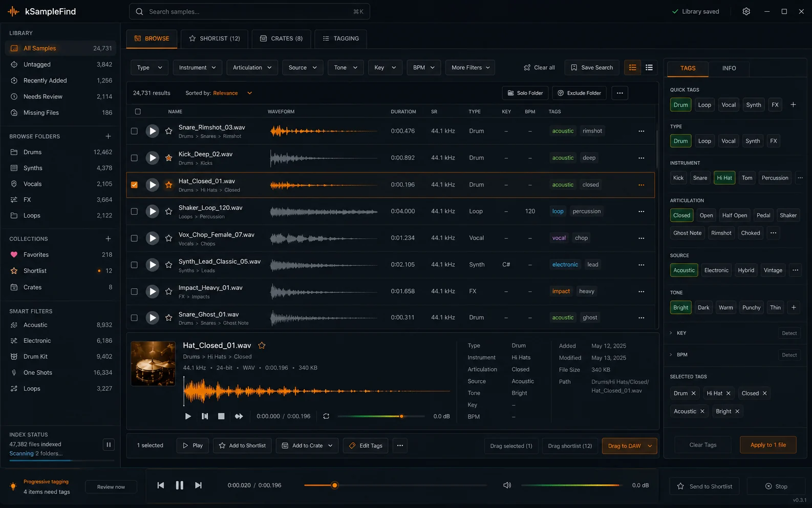Add a new collection

pos(108,239)
